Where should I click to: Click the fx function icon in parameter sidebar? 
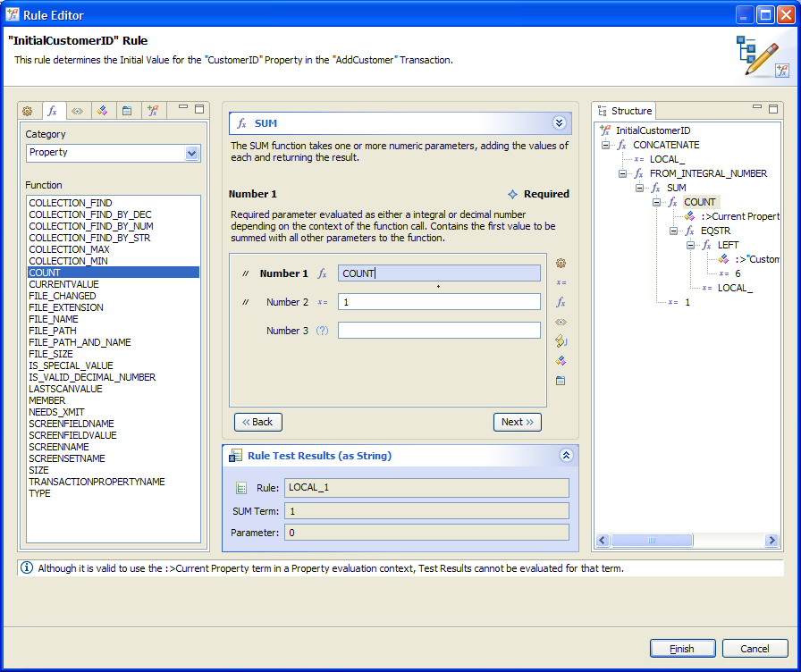click(x=561, y=302)
